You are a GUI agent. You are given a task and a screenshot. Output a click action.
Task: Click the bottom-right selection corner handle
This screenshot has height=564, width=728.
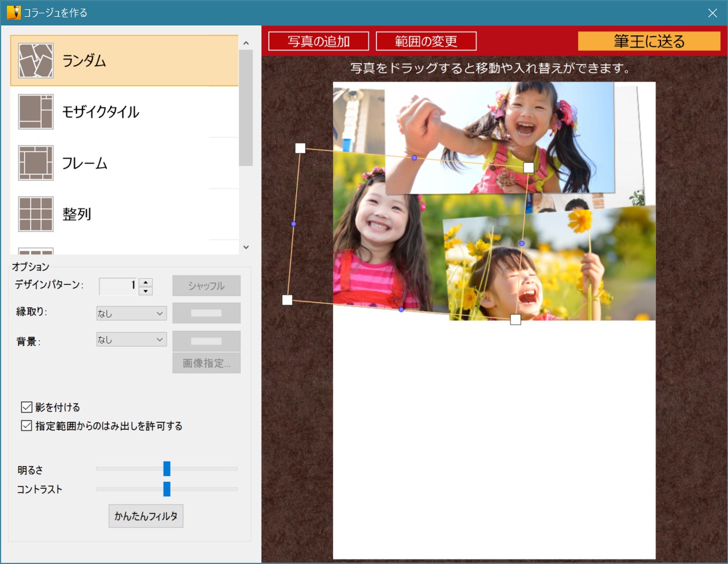click(515, 319)
